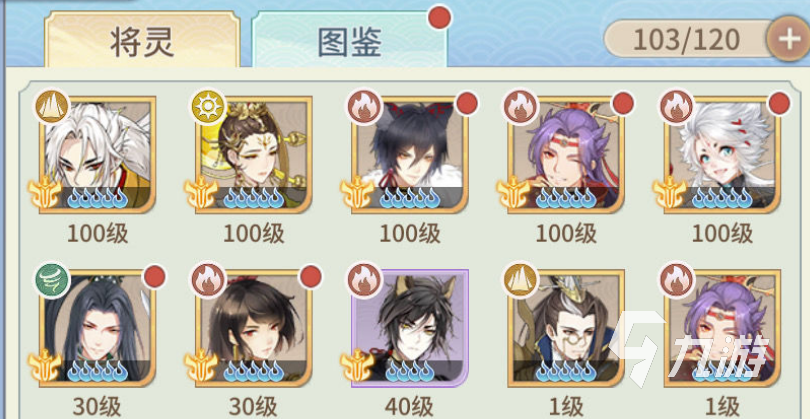Click the wind element icon on the level 30 card
The width and height of the screenshot is (810, 419).
point(52,279)
